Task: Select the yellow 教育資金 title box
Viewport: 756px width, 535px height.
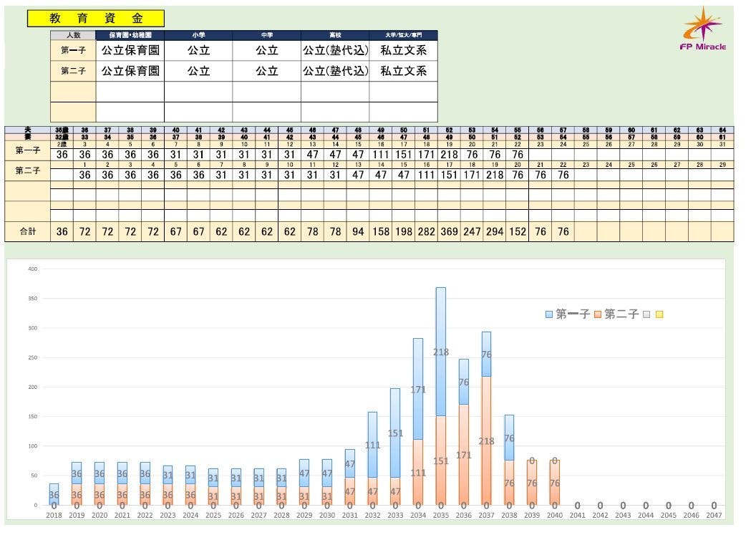Action: 95,19
